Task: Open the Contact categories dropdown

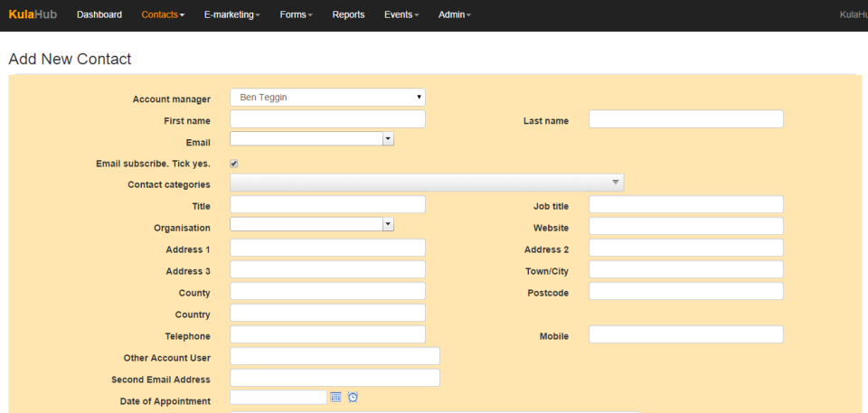Action: (x=427, y=183)
